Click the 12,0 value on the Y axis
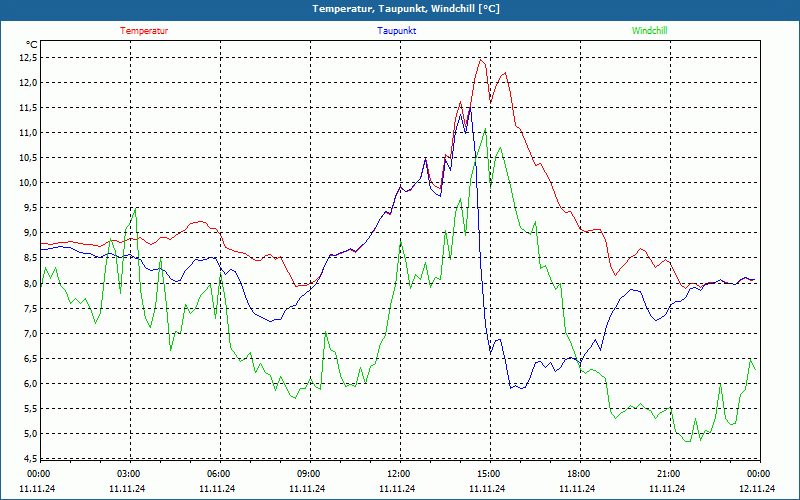Screen dimensions: 800x500 pyautogui.click(x=29, y=83)
